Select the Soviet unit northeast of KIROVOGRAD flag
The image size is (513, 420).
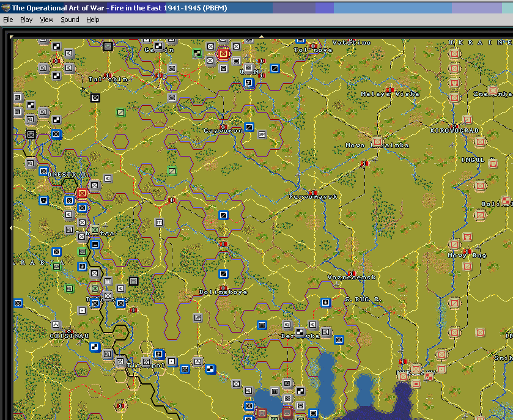(x=467, y=119)
